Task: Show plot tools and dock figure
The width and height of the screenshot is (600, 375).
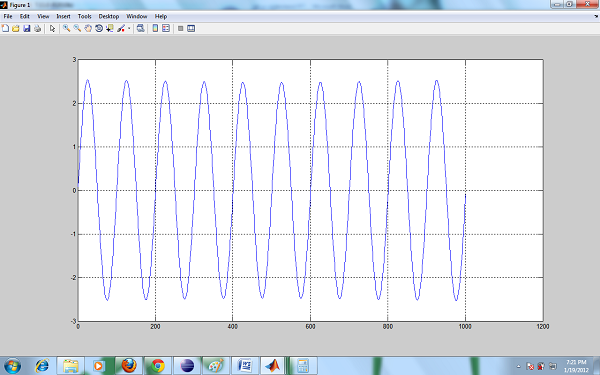Action: tap(191, 28)
